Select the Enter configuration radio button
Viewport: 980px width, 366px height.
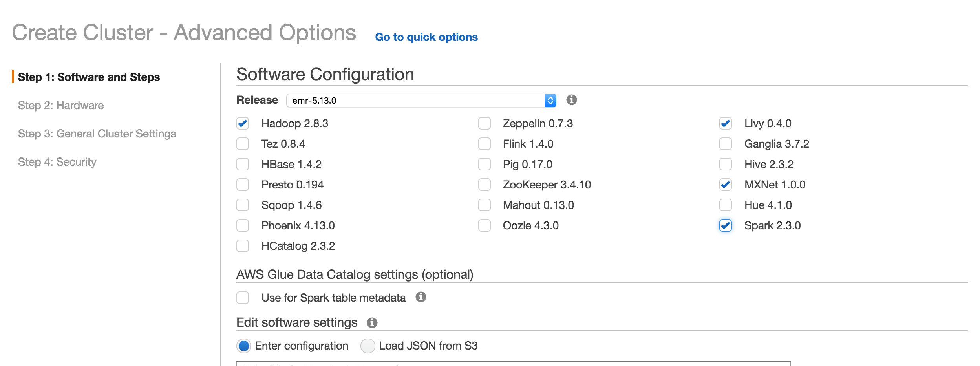click(244, 346)
